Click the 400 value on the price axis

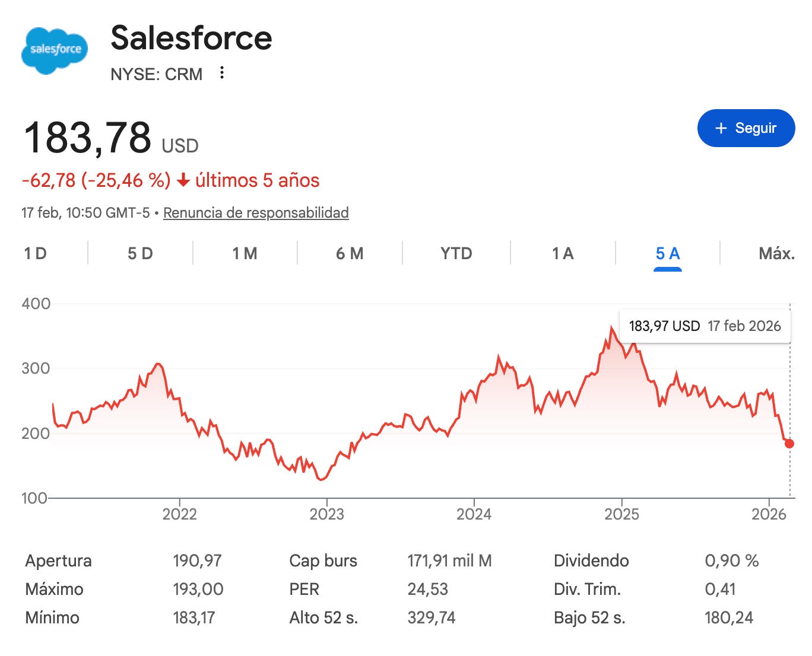point(36,304)
